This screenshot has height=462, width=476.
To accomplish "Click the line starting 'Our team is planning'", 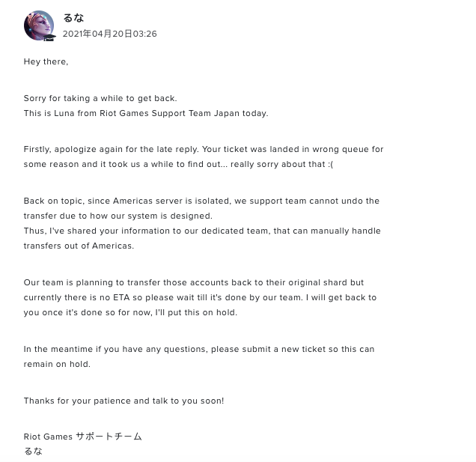I will pos(194,282).
